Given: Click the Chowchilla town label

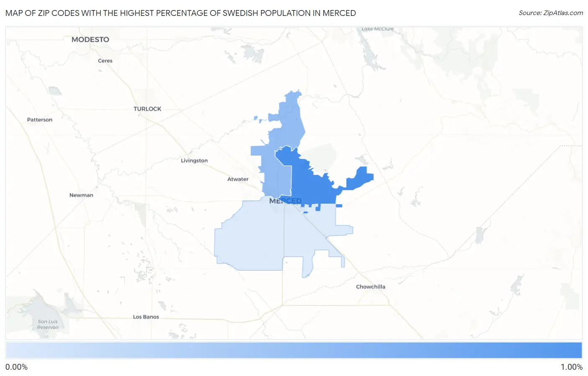Looking at the screenshot, I should [371, 286].
